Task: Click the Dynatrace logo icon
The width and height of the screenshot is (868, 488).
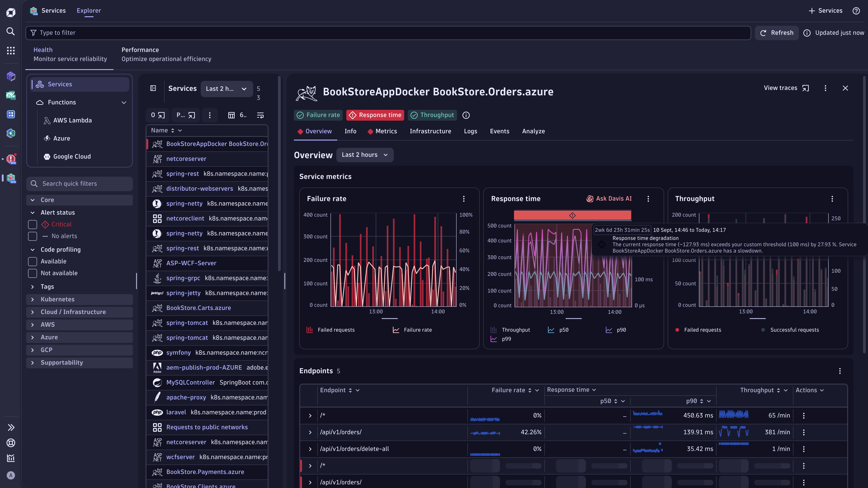Action: click(x=11, y=13)
